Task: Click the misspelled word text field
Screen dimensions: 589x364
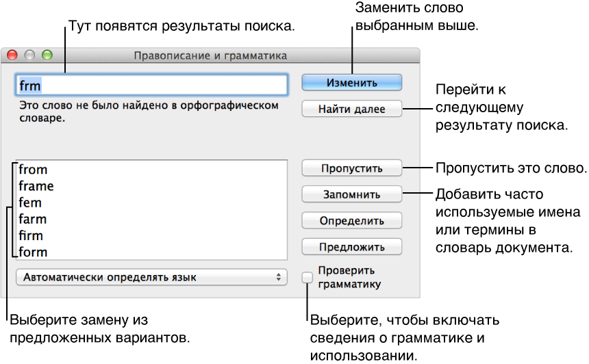Action: 151,85
